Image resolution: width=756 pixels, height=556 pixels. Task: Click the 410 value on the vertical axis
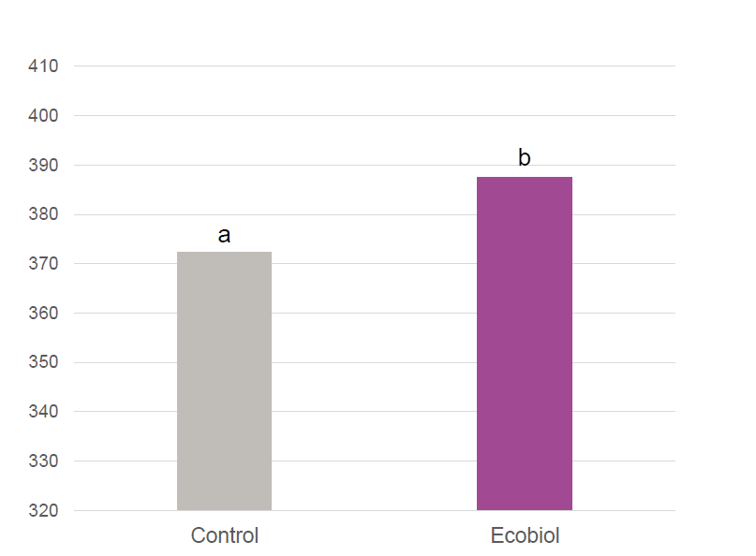click(x=44, y=66)
